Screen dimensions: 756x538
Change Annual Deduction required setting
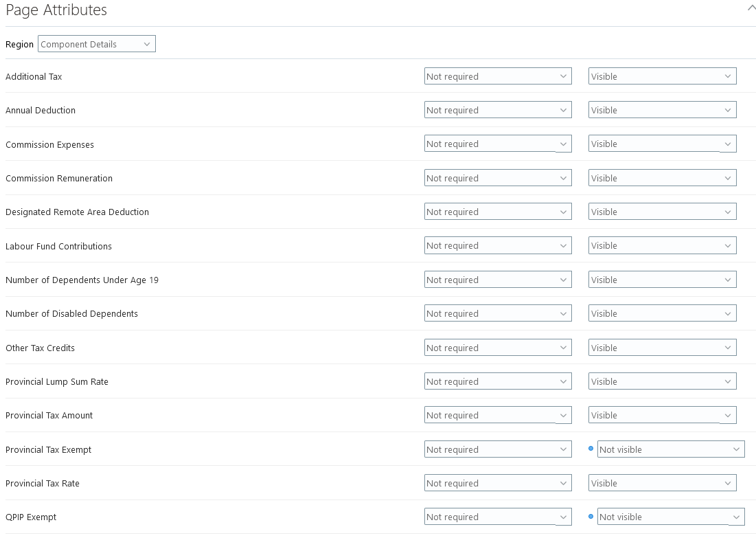(498, 110)
